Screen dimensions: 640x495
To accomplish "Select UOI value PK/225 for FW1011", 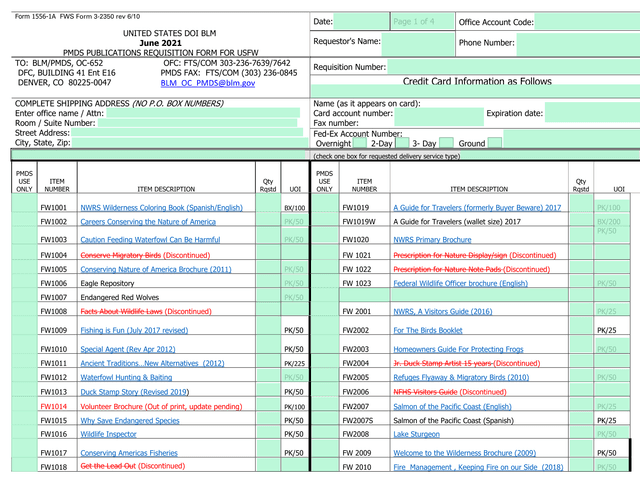I will pyautogui.click(x=294, y=364).
